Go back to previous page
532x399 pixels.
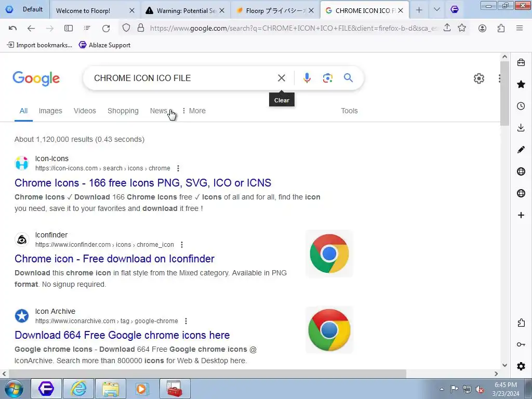pyautogui.click(x=31, y=28)
